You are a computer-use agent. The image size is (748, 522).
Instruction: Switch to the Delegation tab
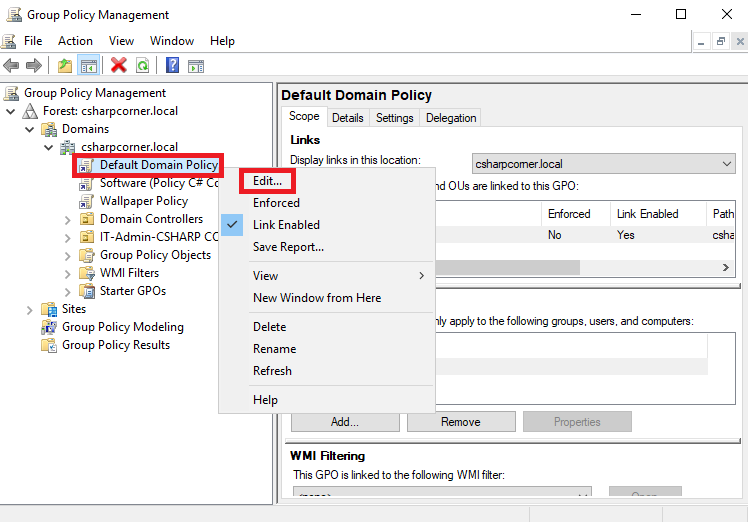pos(451,118)
